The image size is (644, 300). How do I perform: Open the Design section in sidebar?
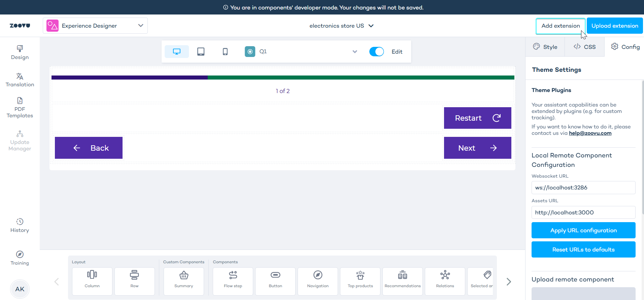(20, 53)
